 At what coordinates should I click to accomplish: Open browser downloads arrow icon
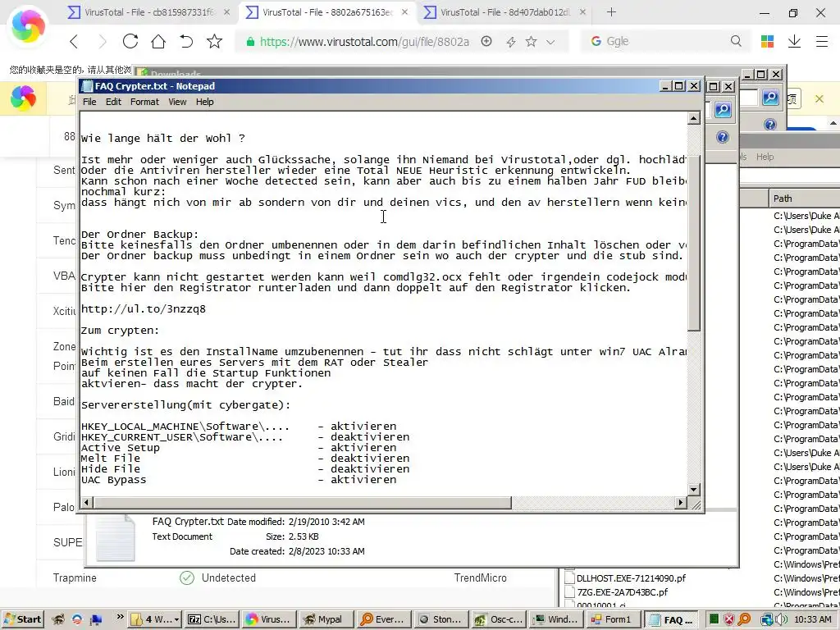(x=794, y=41)
